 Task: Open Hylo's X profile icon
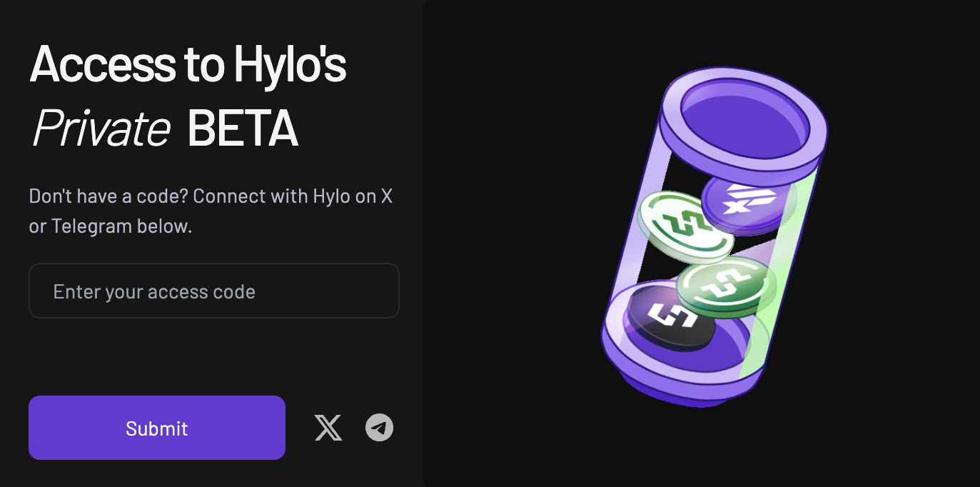click(328, 428)
